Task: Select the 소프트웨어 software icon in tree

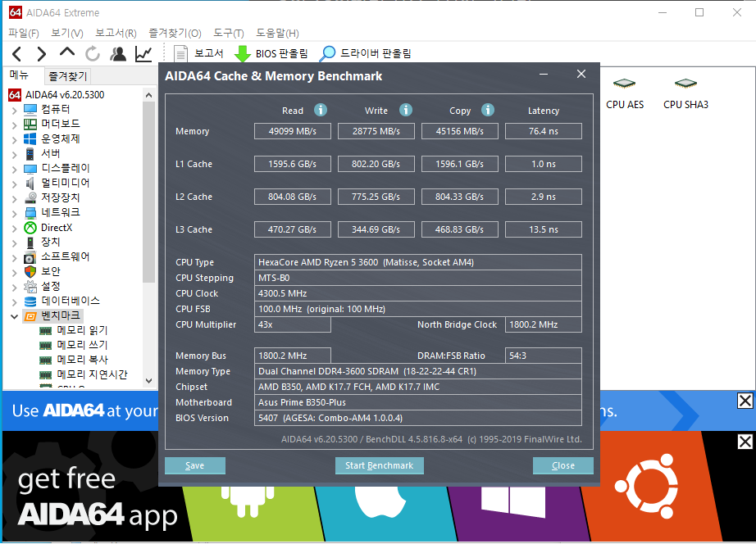Action: click(30, 256)
